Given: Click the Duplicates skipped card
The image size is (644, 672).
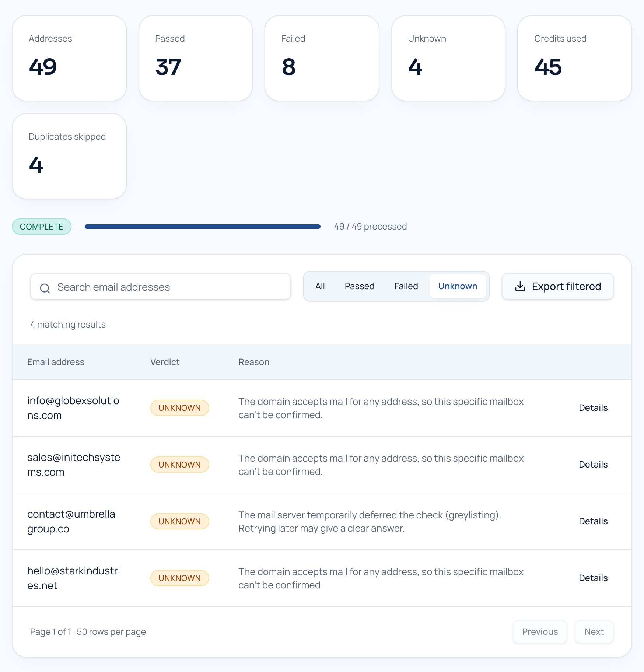Looking at the screenshot, I should 69,156.
